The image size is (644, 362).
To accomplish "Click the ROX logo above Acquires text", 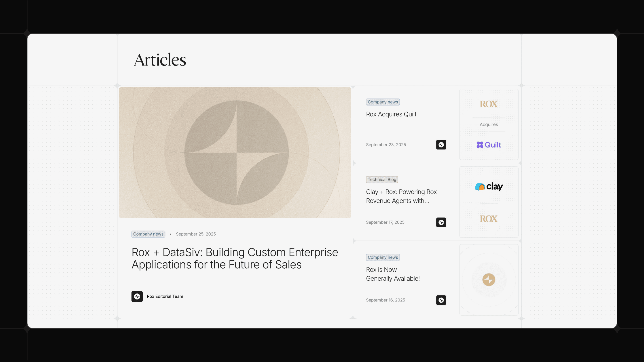I will coord(489,104).
